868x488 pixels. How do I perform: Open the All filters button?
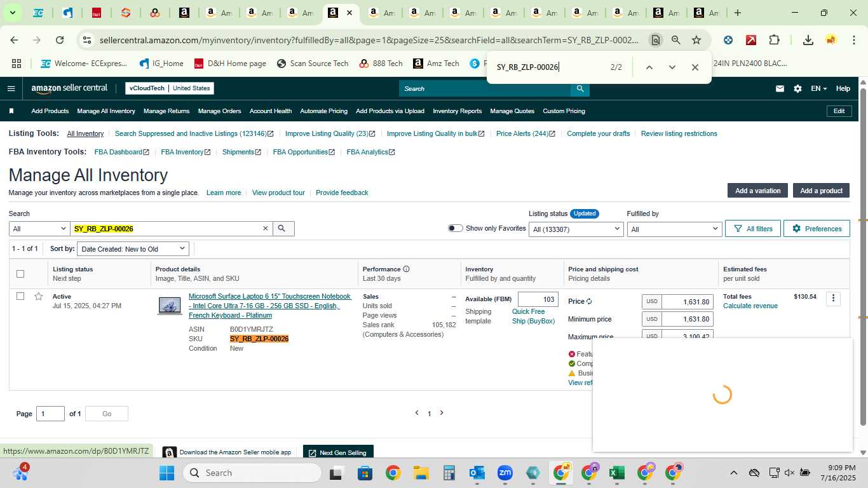753,229
